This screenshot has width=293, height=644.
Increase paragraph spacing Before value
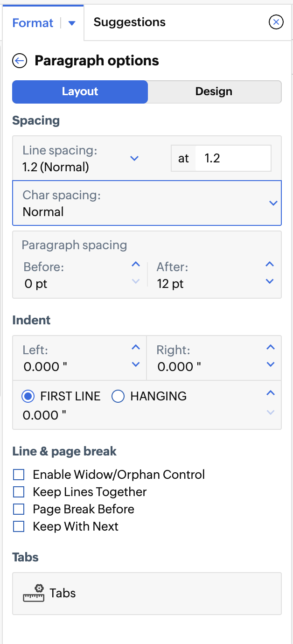(x=136, y=265)
